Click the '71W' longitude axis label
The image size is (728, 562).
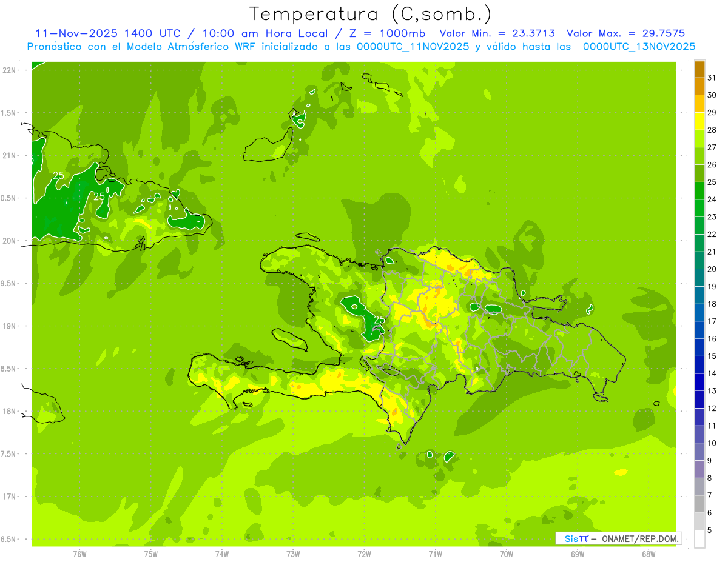coord(435,554)
